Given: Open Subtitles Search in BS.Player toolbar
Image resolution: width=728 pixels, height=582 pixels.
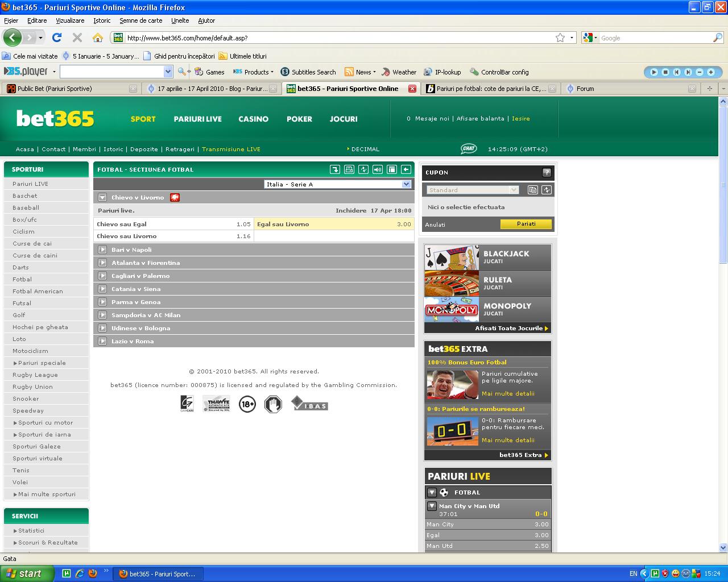Looking at the screenshot, I should tap(308, 72).
